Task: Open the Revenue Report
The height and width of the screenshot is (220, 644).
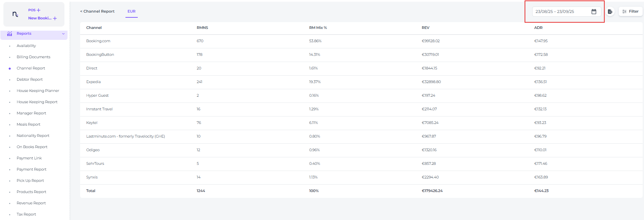Action: pyautogui.click(x=31, y=203)
